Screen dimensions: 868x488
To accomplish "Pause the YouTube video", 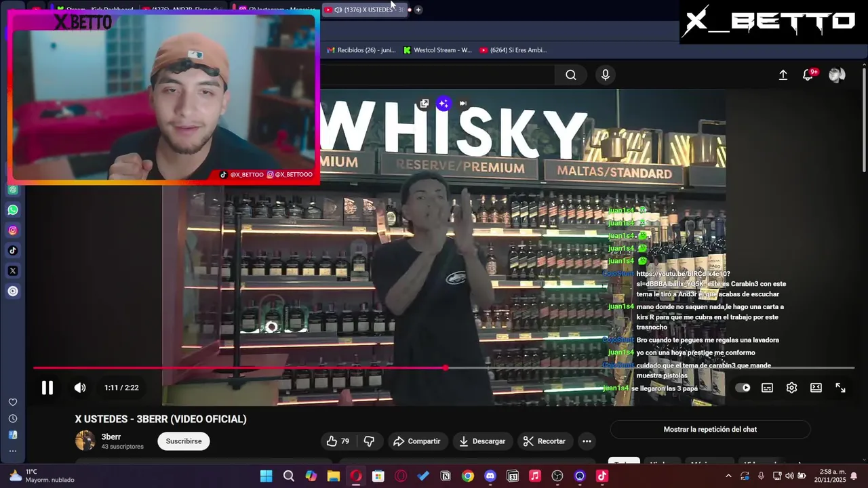I will [47, 388].
